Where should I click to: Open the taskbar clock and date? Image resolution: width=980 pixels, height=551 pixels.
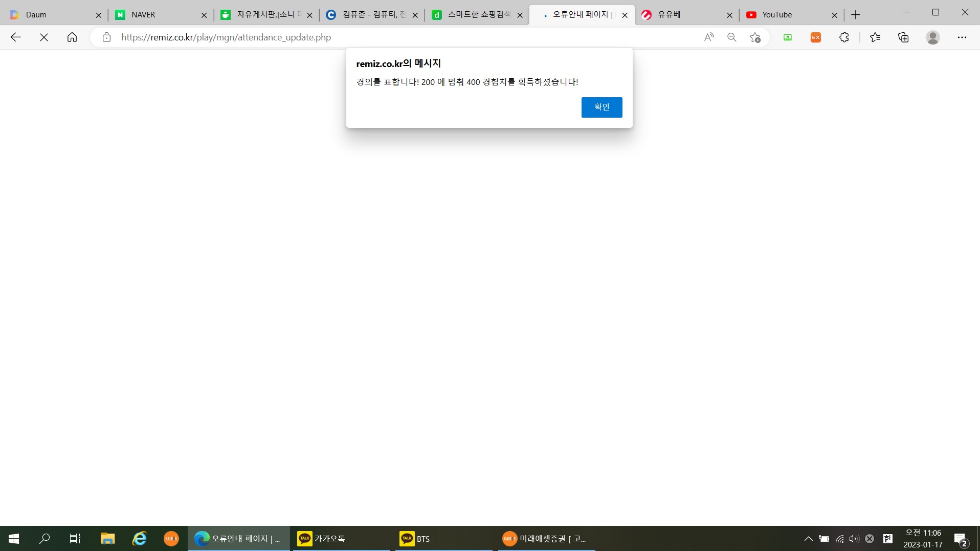923,538
